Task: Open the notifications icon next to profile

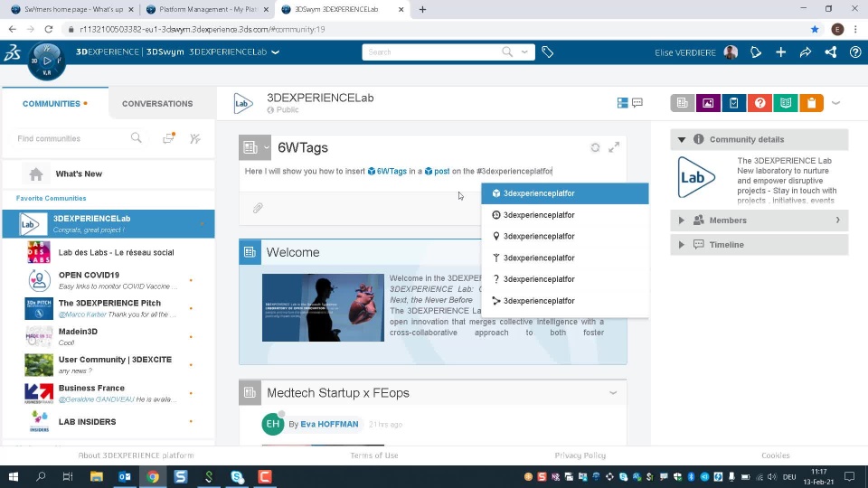Action: coord(756,52)
